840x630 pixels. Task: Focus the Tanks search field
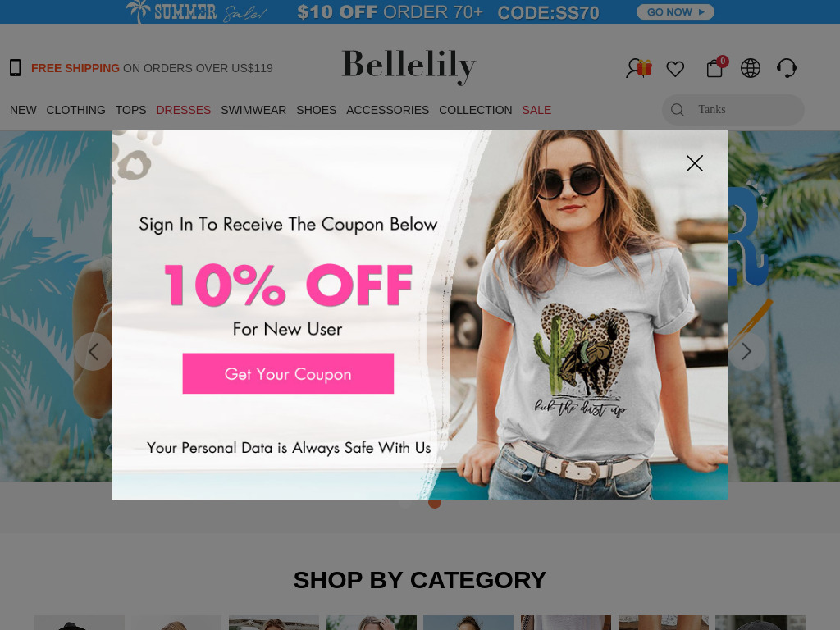pos(733,110)
